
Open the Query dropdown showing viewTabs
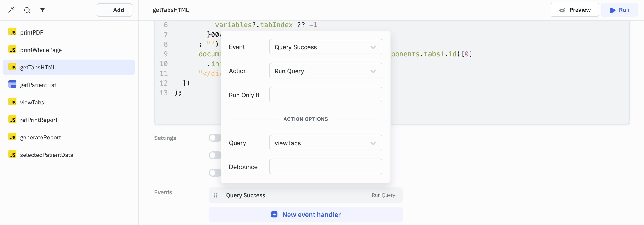[x=325, y=143]
